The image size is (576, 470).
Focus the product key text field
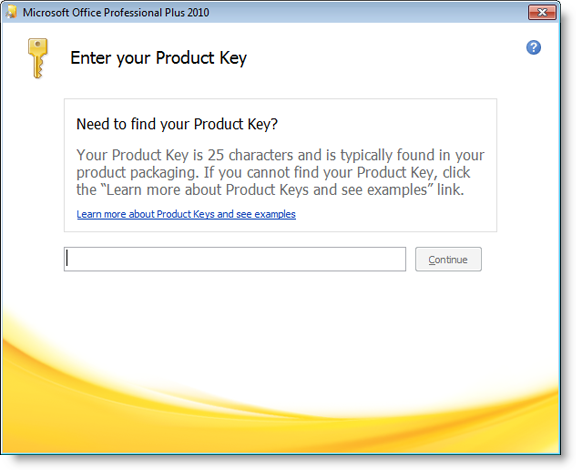[235, 259]
